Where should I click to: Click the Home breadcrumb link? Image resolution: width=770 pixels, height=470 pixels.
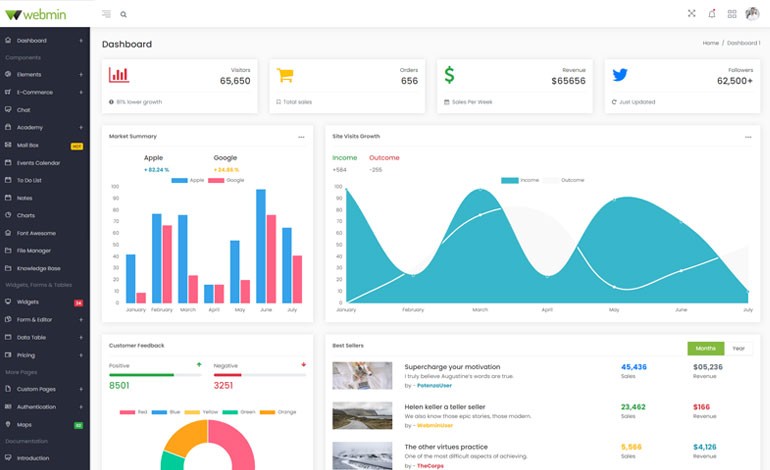click(711, 43)
